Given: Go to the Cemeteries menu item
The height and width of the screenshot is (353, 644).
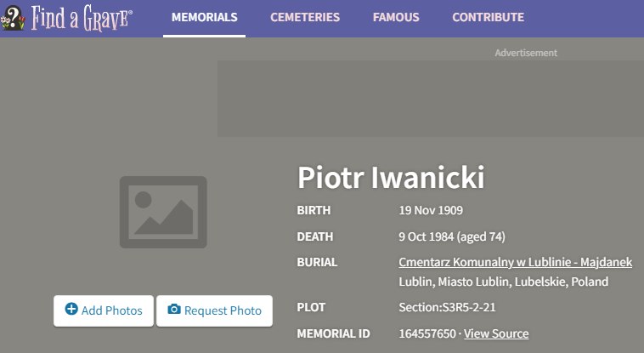Looking at the screenshot, I should (x=305, y=18).
